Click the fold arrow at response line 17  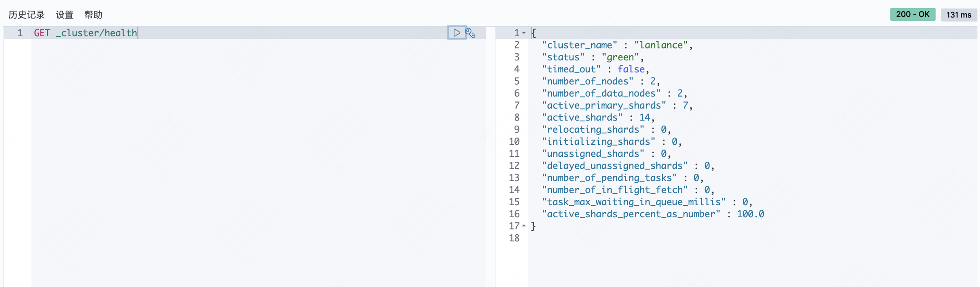click(524, 226)
